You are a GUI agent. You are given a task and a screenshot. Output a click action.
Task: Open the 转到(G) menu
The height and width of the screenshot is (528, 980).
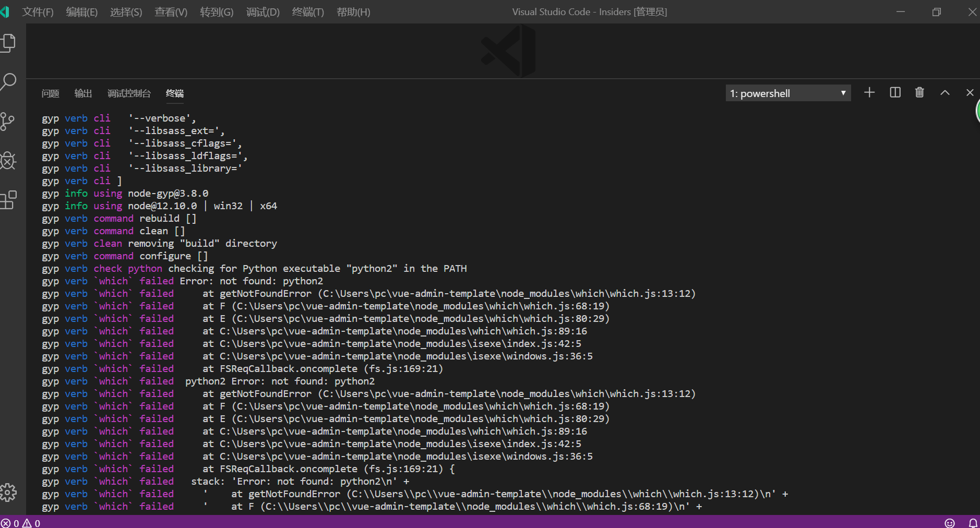[x=217, y=12]
